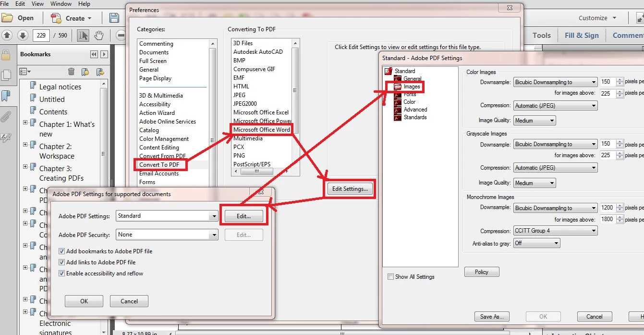This screenshot has width=644, height=335.
Task: Open Anti-alias to gray dropdown
Action: pos(536,243)
